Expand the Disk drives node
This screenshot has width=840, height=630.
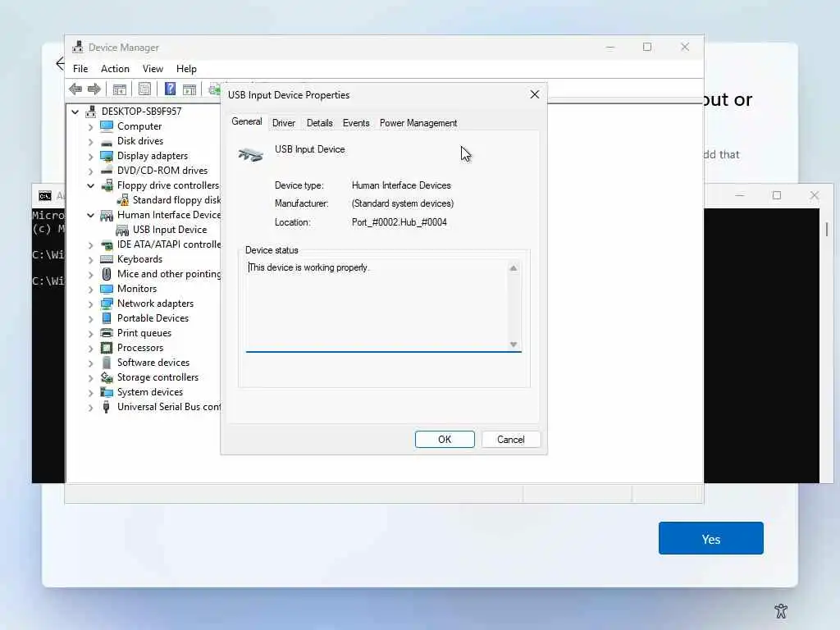(x=90, y=142)
